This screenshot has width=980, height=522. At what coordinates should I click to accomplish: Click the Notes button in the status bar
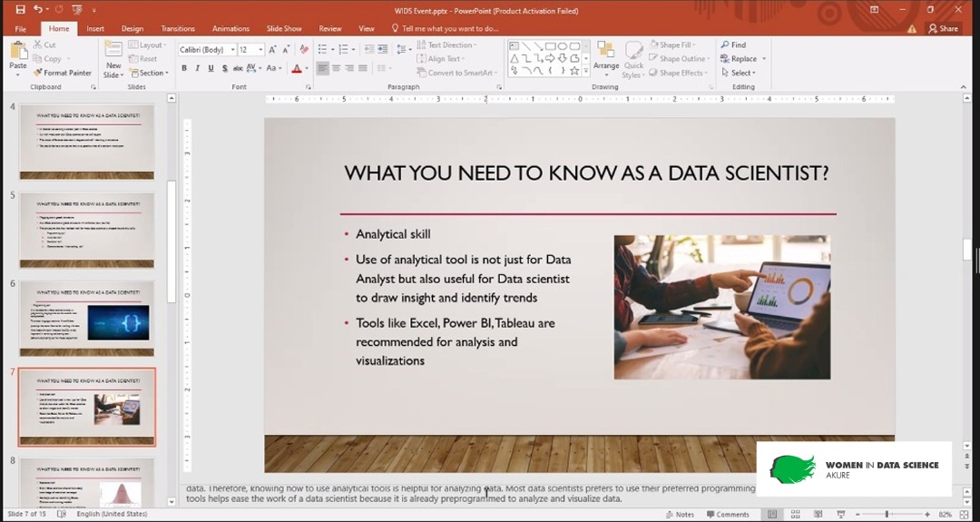(680, 515)
